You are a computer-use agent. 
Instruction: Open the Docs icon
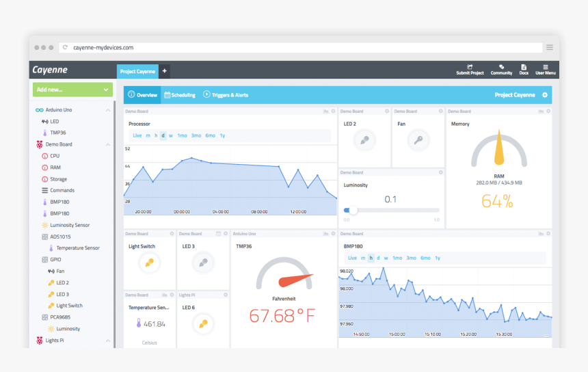coord(524,70)
